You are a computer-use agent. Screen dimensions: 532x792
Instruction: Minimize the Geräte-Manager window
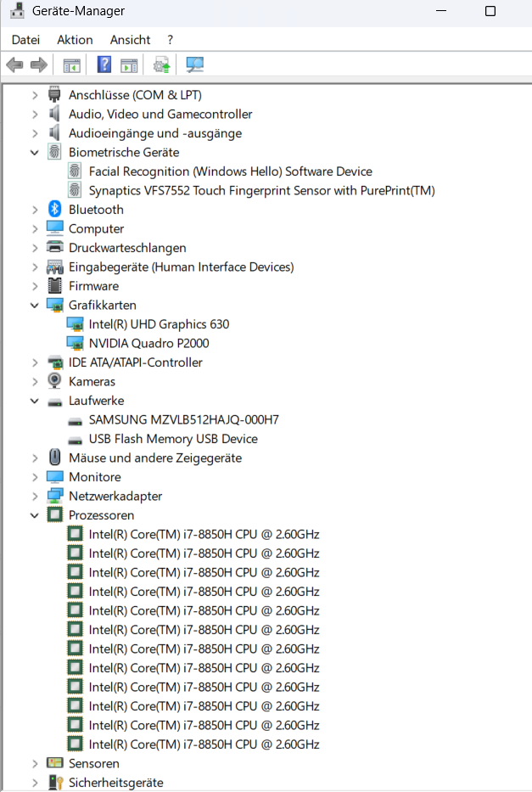[442, 10]
